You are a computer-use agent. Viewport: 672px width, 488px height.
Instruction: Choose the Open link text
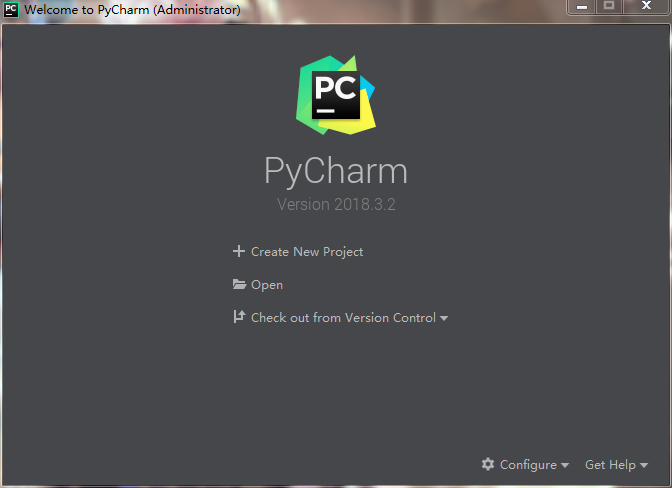coord(267,285)
